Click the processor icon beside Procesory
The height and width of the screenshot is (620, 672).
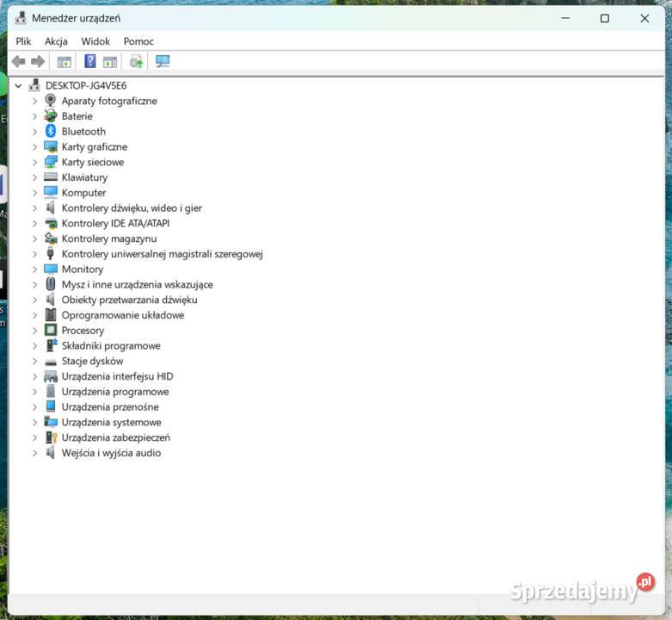51,330
